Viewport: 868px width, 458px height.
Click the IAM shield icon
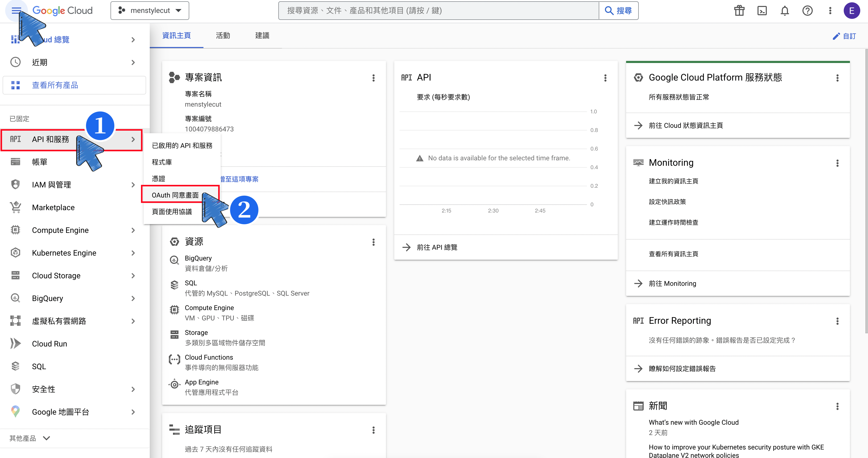(15, 184)
